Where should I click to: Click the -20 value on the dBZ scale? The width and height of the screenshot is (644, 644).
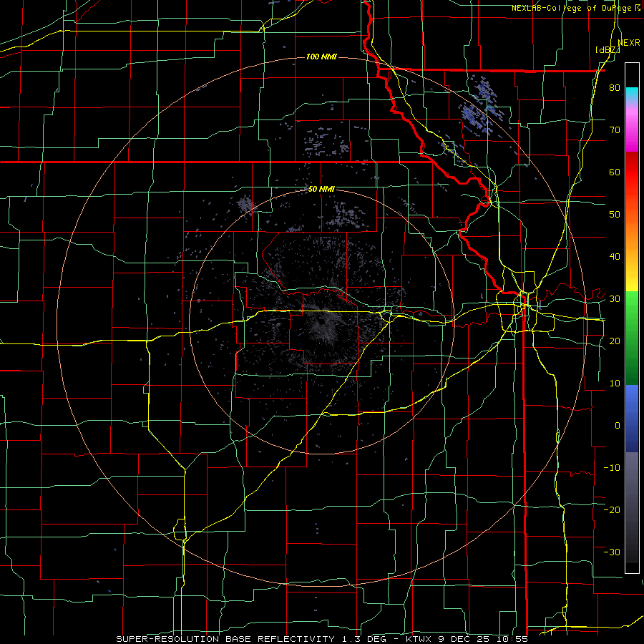(x=612, y=509)
